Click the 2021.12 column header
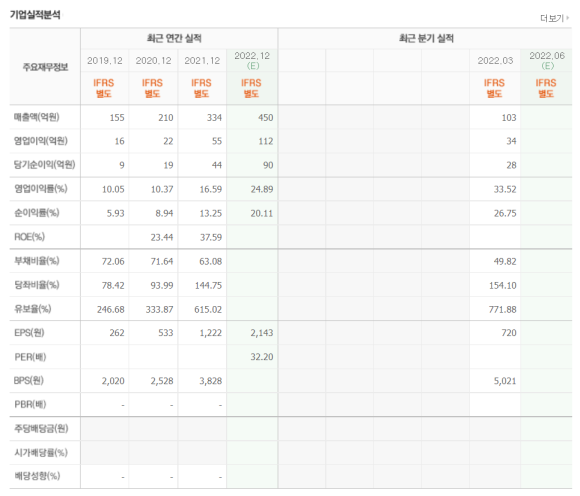The height and width of the screenshot is (496, 580). [x=202, y=61]
